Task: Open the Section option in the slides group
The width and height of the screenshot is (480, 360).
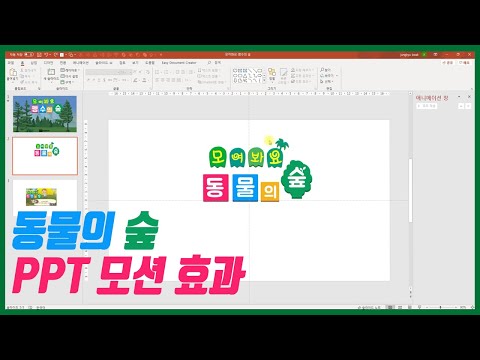Action: [67, 82]
